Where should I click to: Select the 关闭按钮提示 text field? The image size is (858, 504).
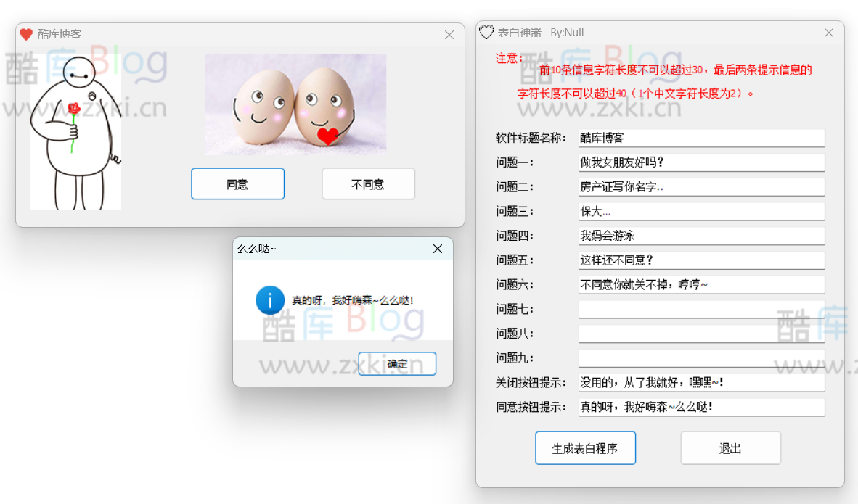coord(701,381)
